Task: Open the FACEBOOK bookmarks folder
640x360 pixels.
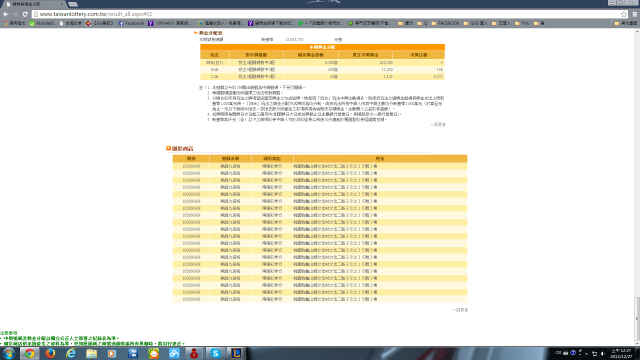Action: pos(445,23)
